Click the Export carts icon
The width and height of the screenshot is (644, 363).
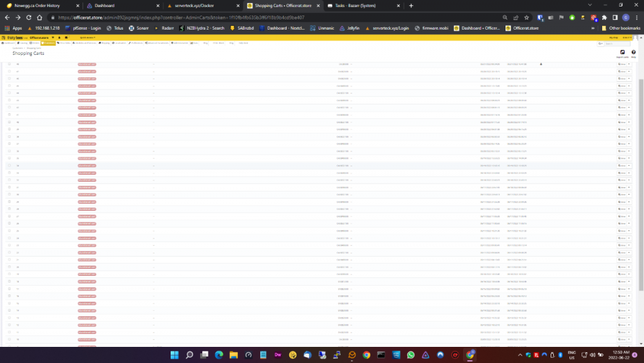coord(622,52)
